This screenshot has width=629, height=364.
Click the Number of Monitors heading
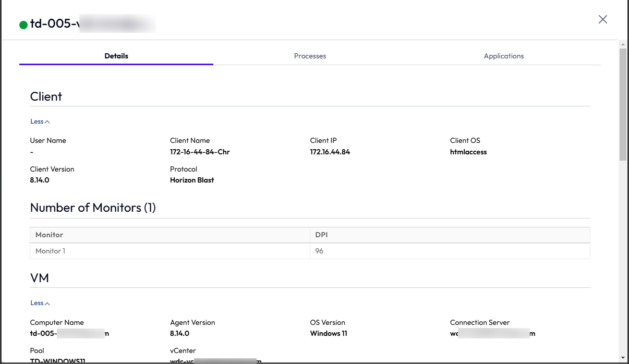coord(93,208)
